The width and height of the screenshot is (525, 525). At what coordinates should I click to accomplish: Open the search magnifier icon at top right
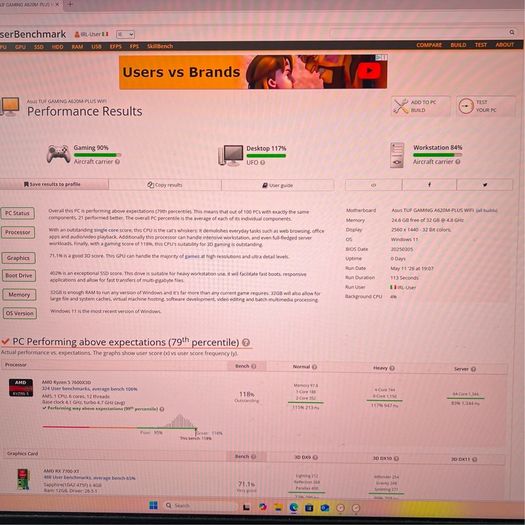[x=512, y=32]
